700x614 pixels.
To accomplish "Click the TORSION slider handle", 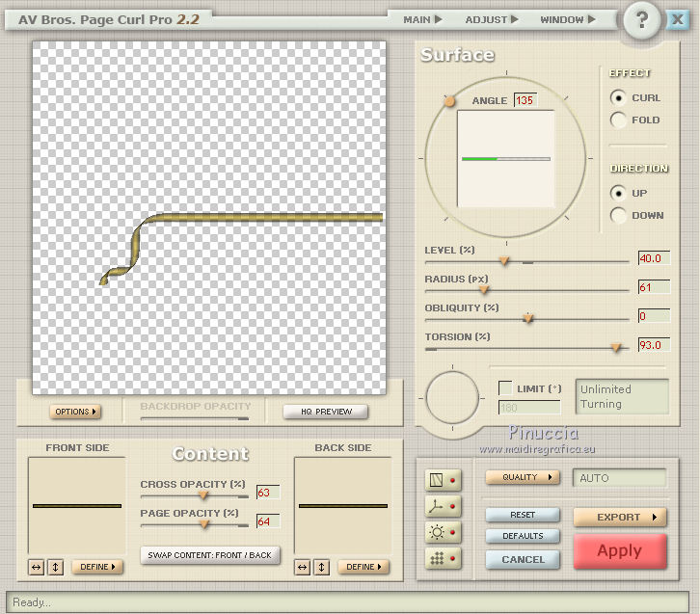I will pos(616,348).
